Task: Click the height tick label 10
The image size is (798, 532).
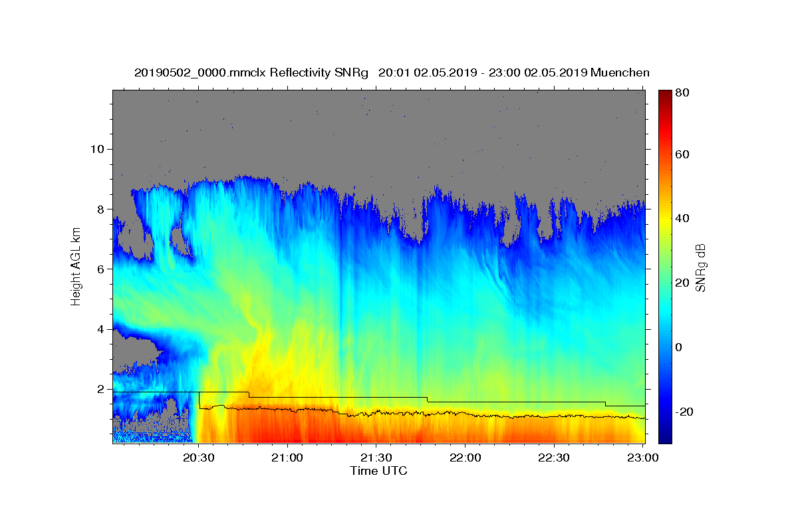Action: click(99, 149)
